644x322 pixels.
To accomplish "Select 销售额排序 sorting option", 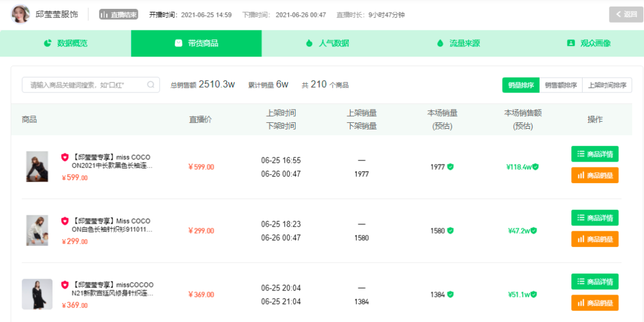I will 561,85.
